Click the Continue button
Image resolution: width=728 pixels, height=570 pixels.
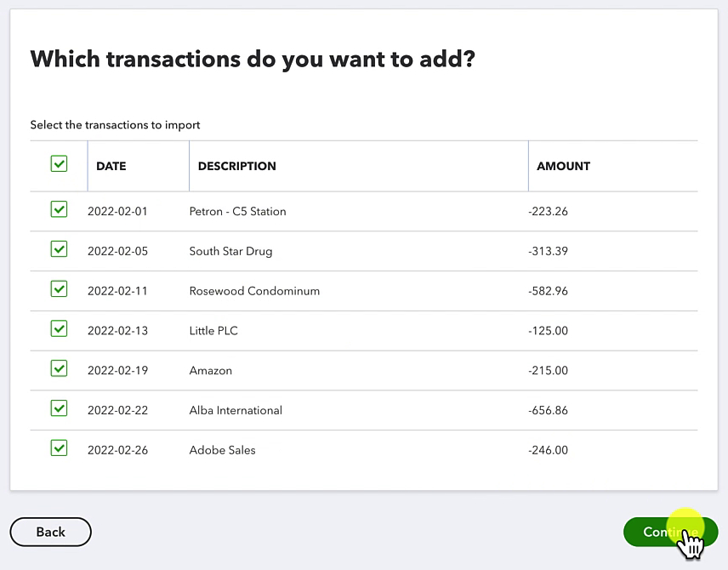pyautogui.click(x=670, y=532)
